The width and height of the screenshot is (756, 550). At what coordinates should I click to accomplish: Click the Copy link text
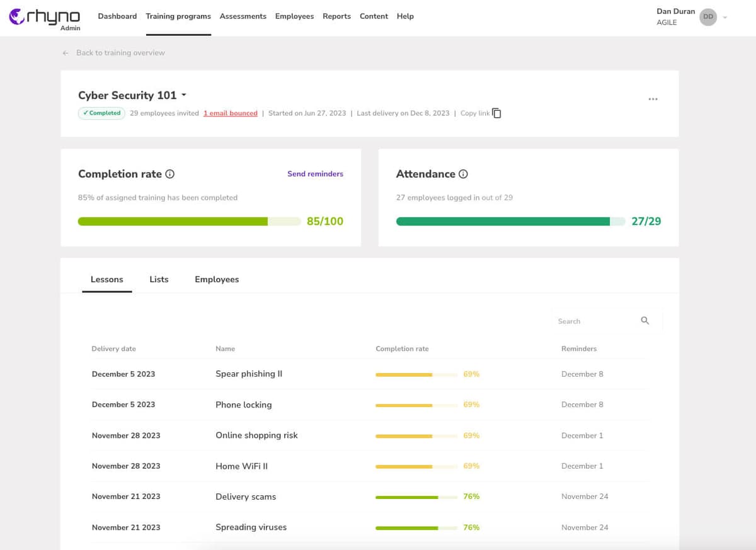475,113
